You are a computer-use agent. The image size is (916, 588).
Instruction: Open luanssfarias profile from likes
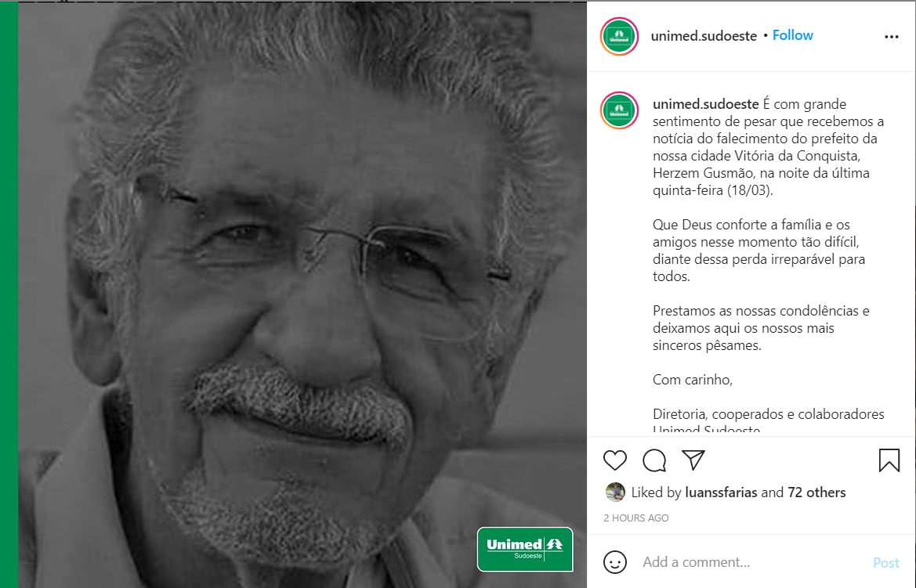721,492
